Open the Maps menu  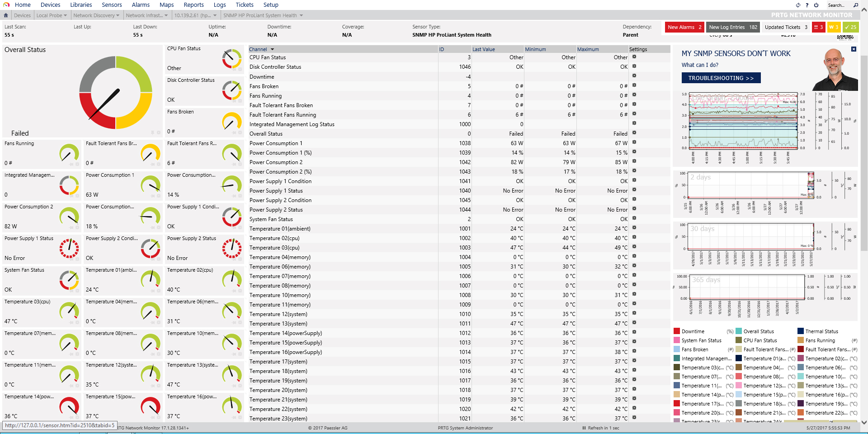tap(166, 5)
